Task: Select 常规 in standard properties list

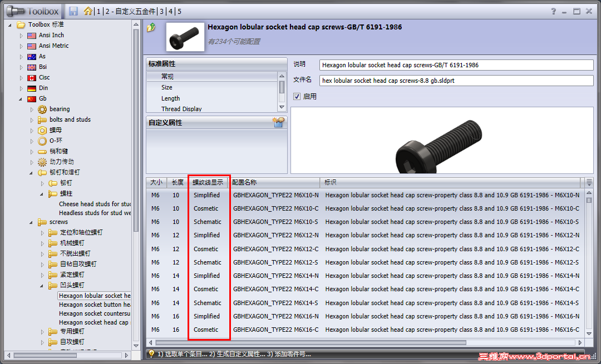Action: point(212,77)
